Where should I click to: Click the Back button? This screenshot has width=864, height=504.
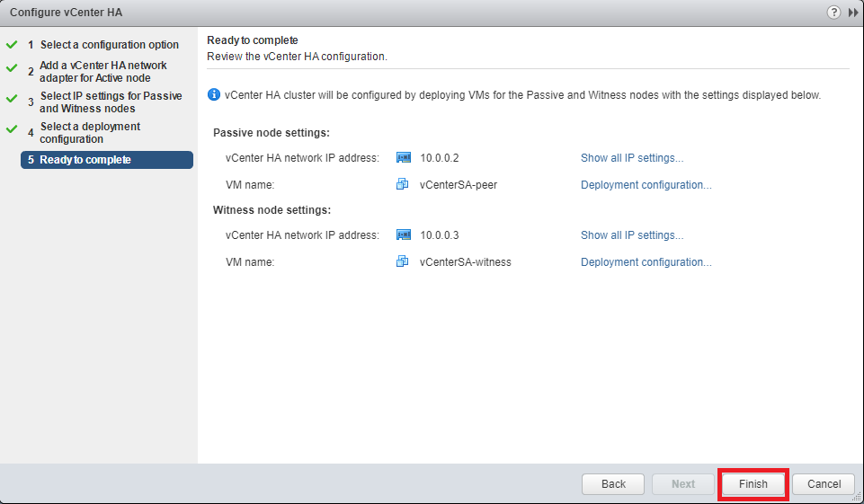(x=613, y=484)
